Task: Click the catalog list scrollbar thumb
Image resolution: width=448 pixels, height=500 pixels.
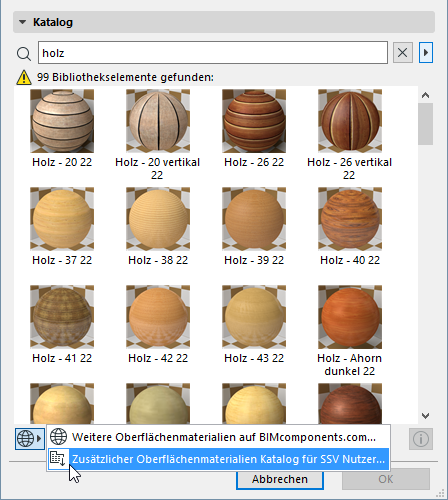Action: tap(425, 124)
